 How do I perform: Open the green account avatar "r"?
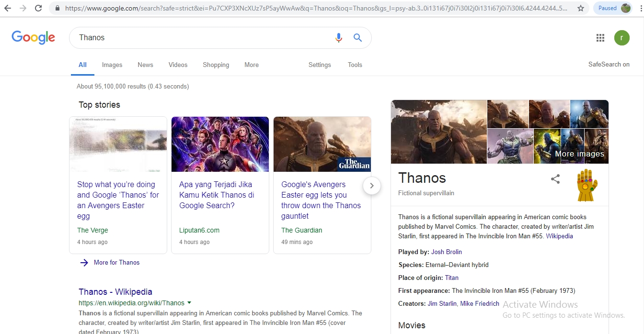click(x=622, y=38)
